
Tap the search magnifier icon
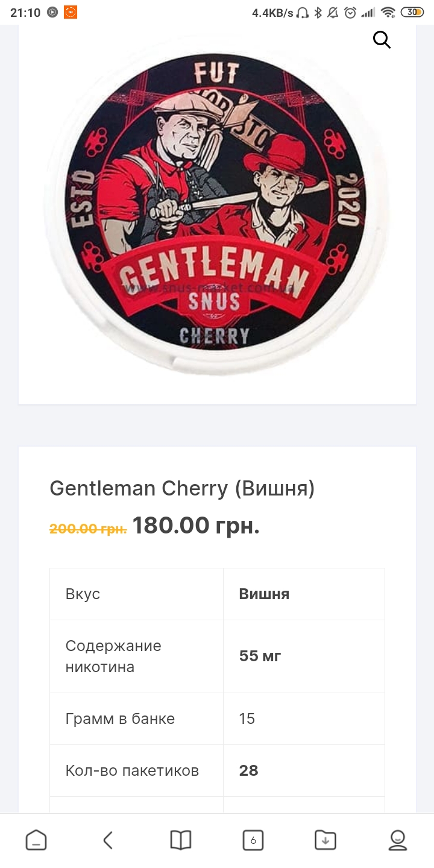click(382, 40)
